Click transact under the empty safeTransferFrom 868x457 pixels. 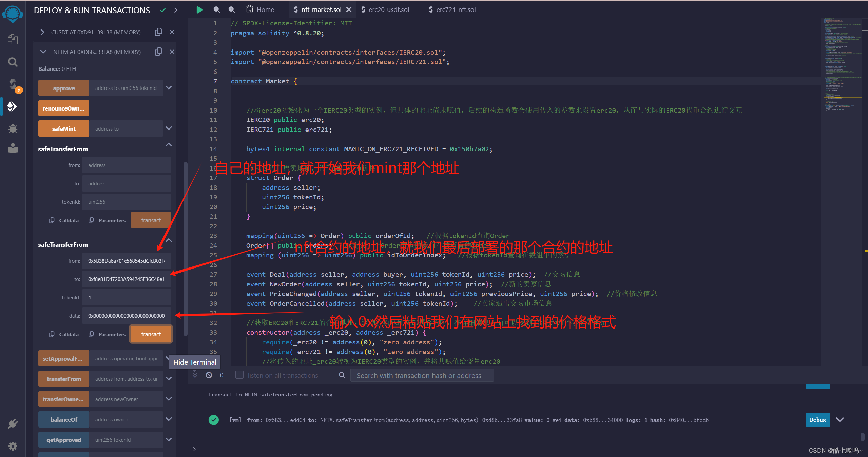(x=151, y=220)
